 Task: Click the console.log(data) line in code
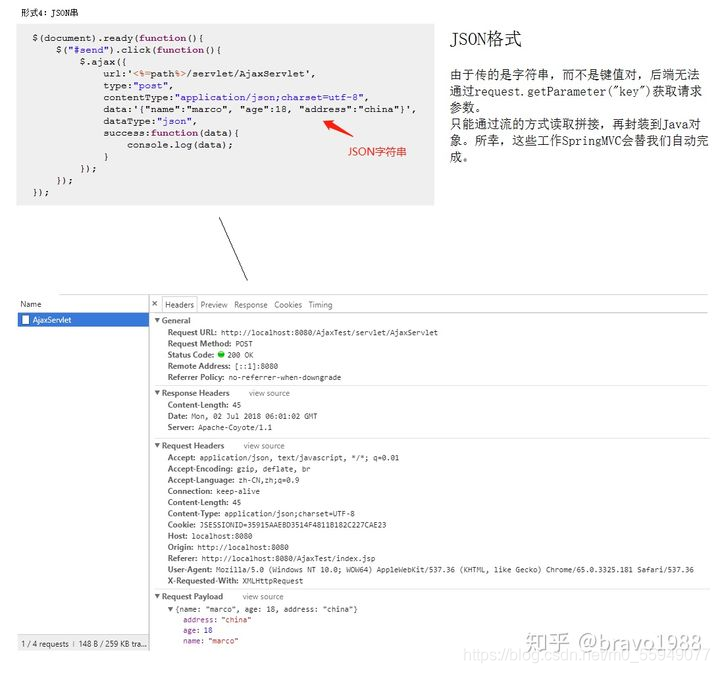point(180,145)
